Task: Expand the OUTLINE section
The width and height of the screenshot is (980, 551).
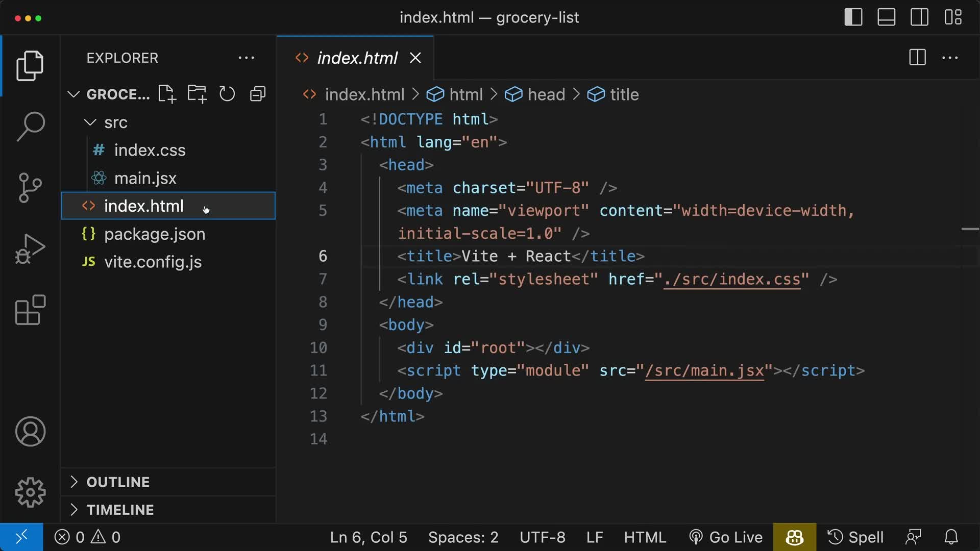Action: 118,482
